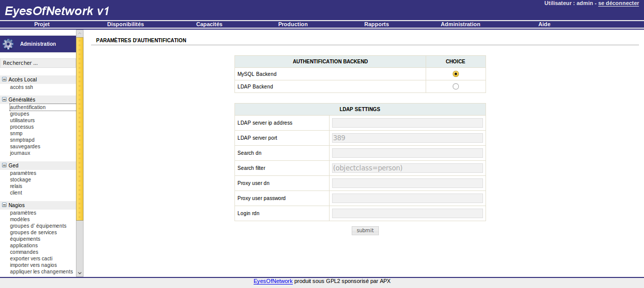Screen dimensions: 644x288
Task: Collapse the Ged section
Action: pyautogui.click(x=5, y=165)
